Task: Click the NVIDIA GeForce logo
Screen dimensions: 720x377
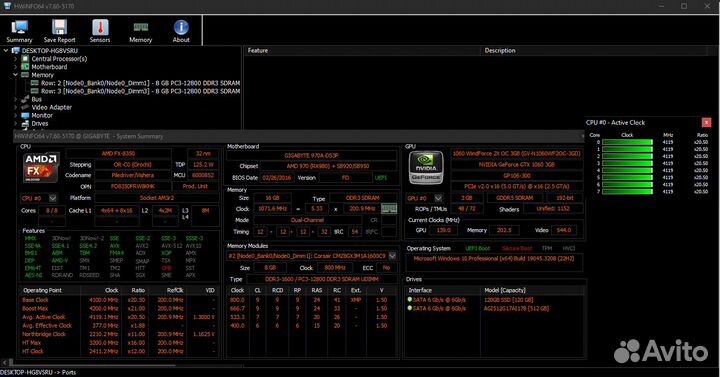Action: [426, 168]
